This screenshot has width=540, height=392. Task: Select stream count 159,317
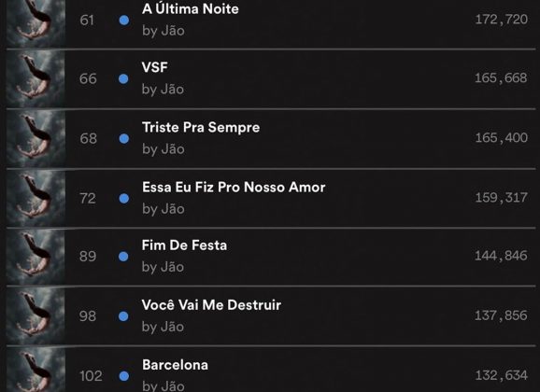501,198
